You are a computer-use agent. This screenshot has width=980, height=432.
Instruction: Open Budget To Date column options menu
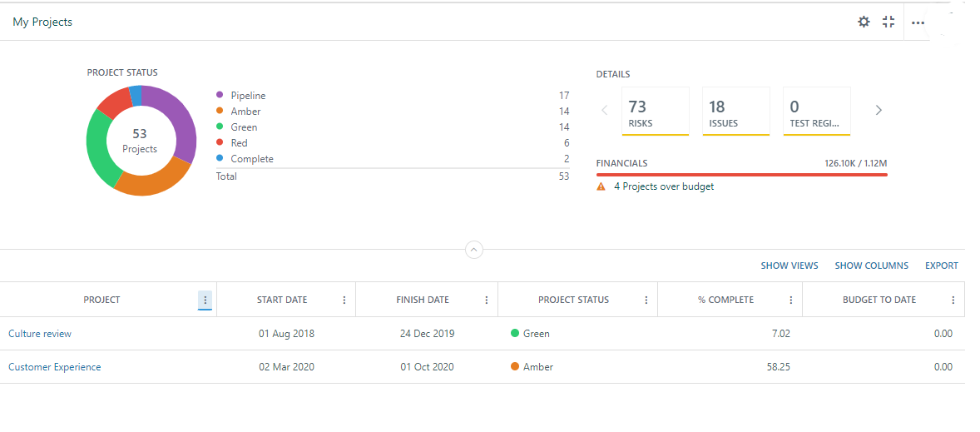[x=953, y=300]
